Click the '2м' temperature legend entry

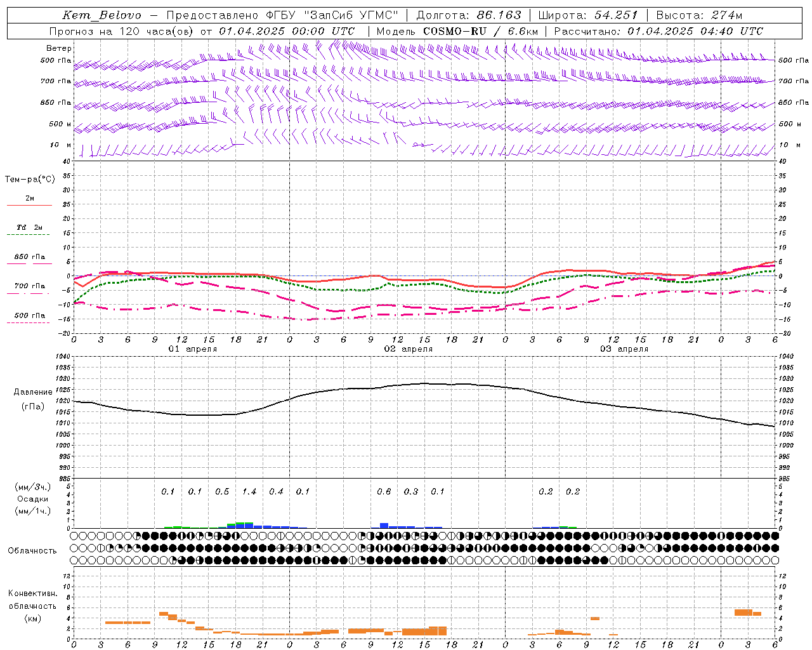[30, 199]
